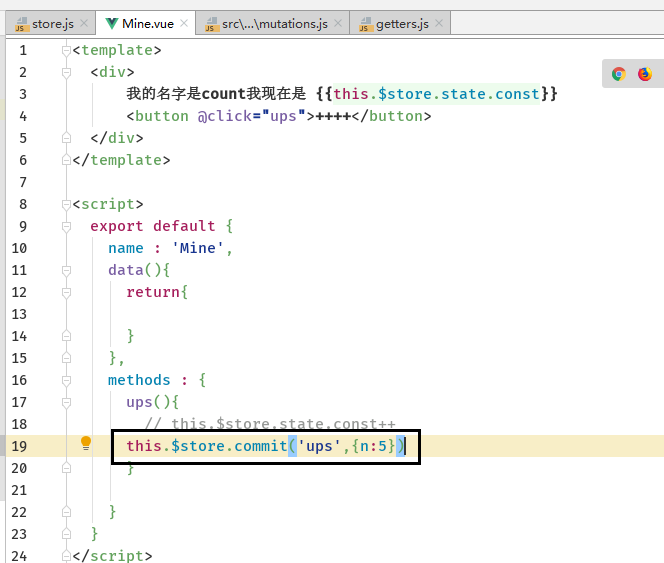Click the ++++ button label text
664x563 pixels.
pyautogui.click(x=333, y=116)
